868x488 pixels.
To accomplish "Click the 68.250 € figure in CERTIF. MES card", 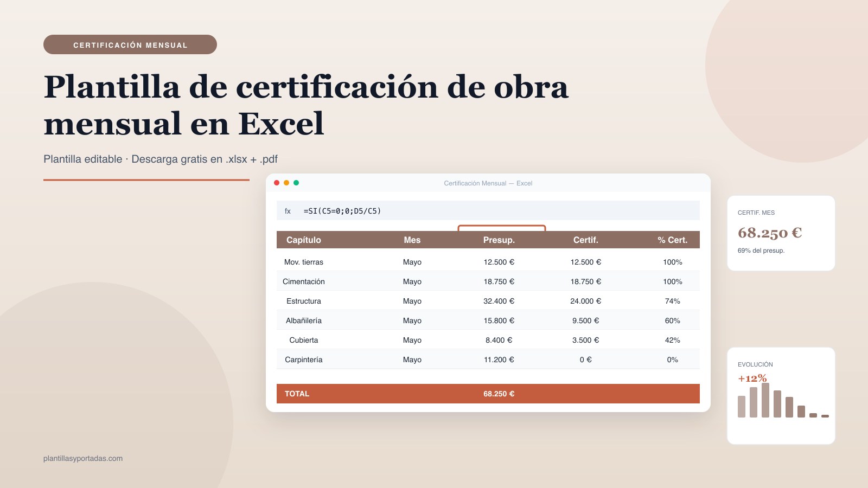I will point(770,233).
